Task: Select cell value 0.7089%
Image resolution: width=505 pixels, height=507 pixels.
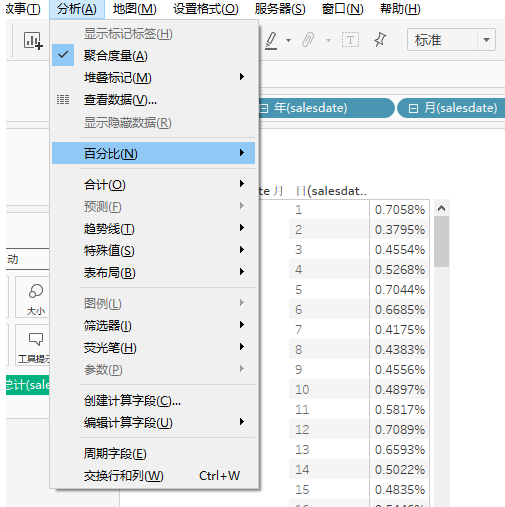Action: (400, 430)
